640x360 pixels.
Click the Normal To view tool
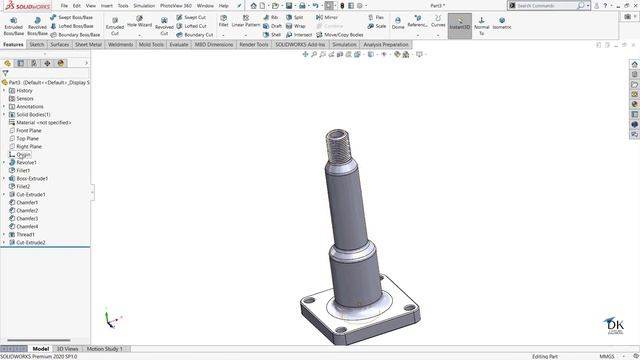(482, 26)
